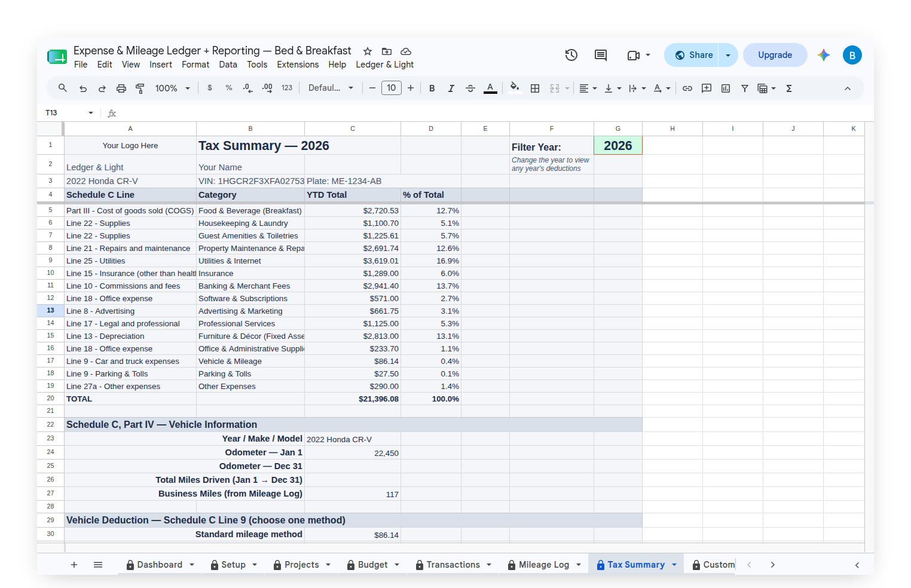Open the search menus magnifier tool
Image resolution: width=911 pixels, height=588 pixels.
pyautogui.click(x=62, y=88)
